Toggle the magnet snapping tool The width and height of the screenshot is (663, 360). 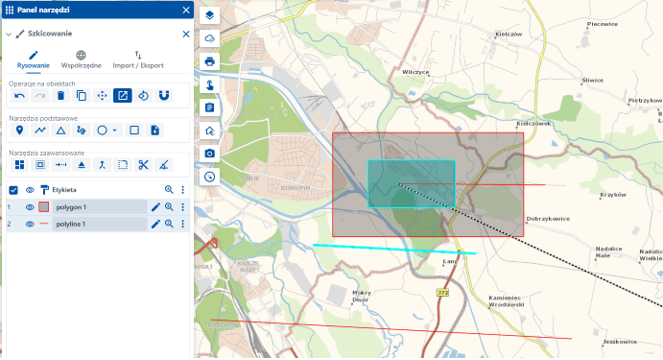tap(164, 96)
